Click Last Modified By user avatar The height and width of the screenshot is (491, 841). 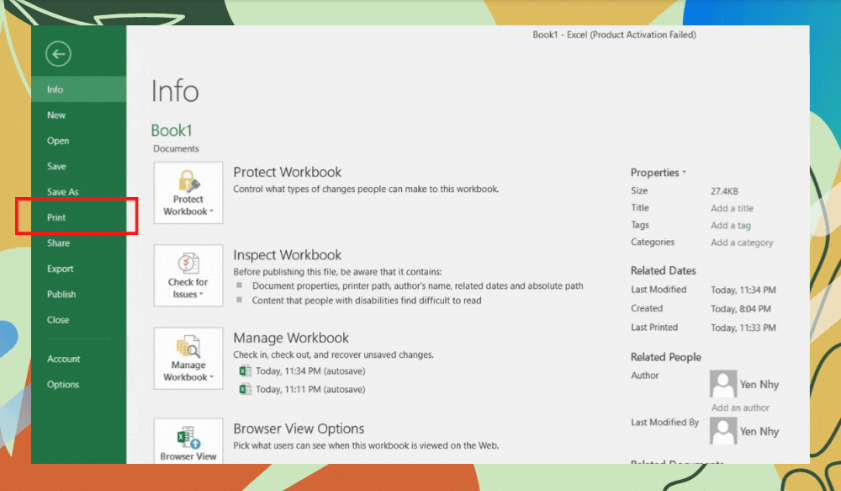(723, 431)
